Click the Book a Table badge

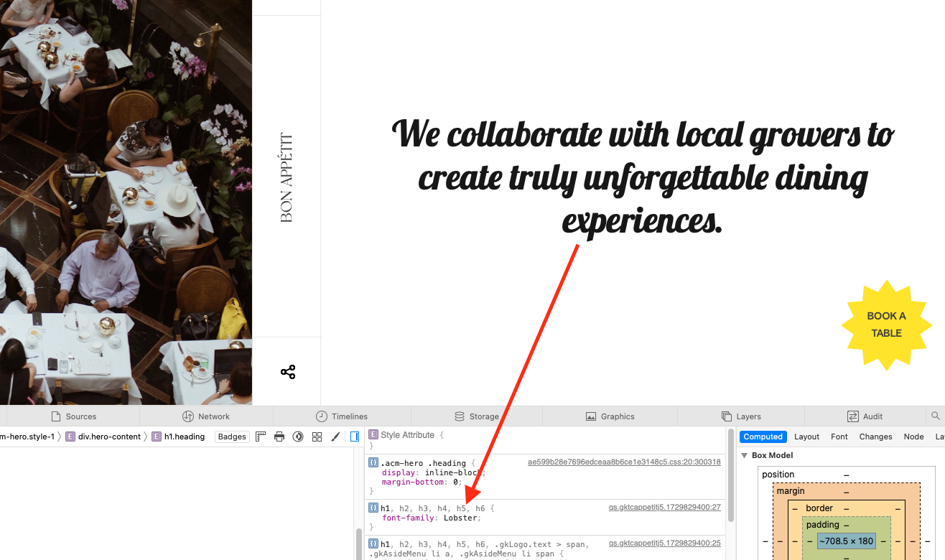point(886,325)
